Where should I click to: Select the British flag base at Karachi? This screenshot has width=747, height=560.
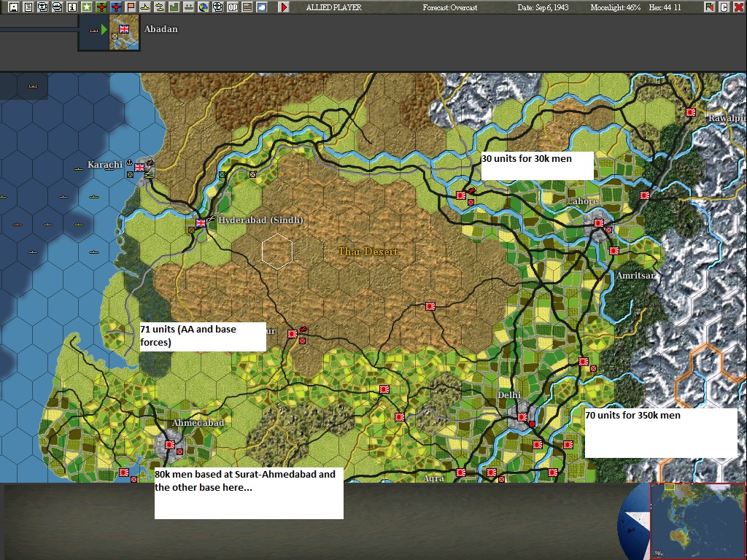[139, 168]
